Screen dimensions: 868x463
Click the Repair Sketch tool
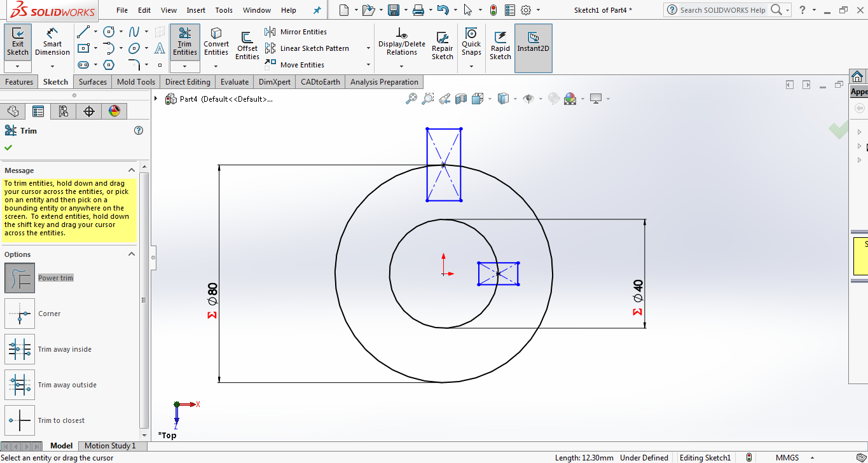click(x=443, y=45)
